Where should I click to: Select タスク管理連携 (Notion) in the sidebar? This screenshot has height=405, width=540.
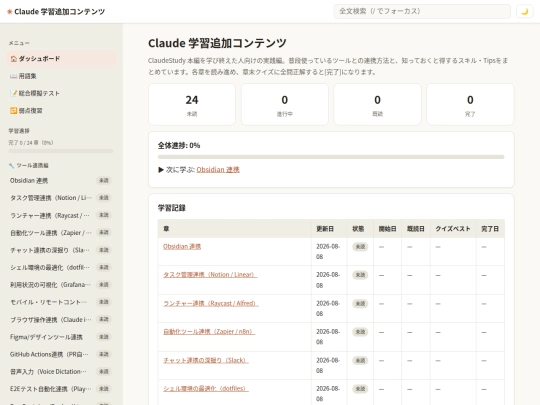pos(61,198)
